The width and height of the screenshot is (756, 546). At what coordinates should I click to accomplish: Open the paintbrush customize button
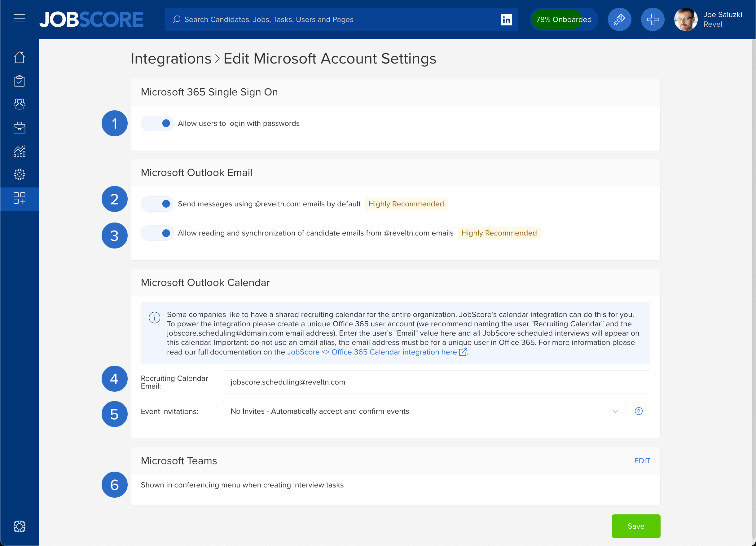(x=619, y=19)
